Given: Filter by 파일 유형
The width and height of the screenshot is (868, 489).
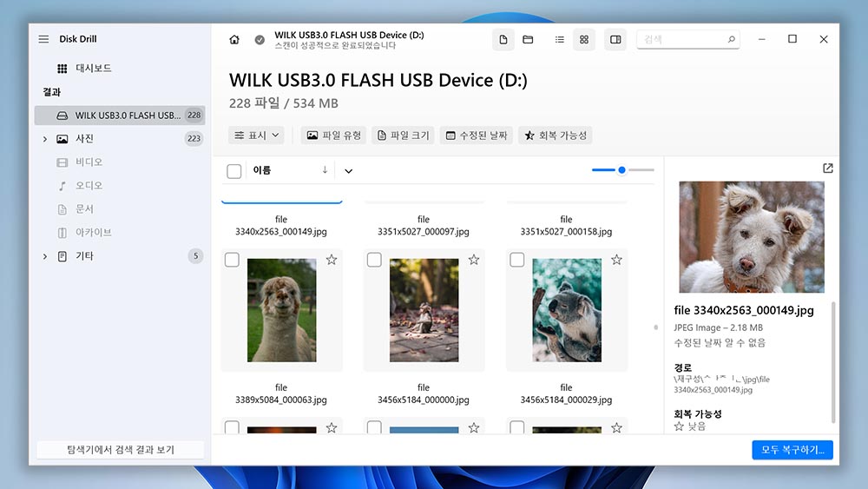Looking at the screenshot, I should [334, 135].
